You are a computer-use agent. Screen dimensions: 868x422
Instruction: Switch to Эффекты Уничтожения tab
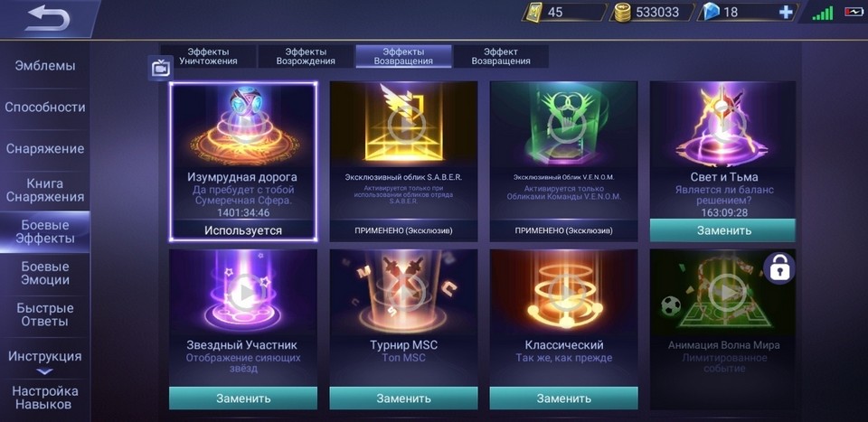(x=208, y=56)
